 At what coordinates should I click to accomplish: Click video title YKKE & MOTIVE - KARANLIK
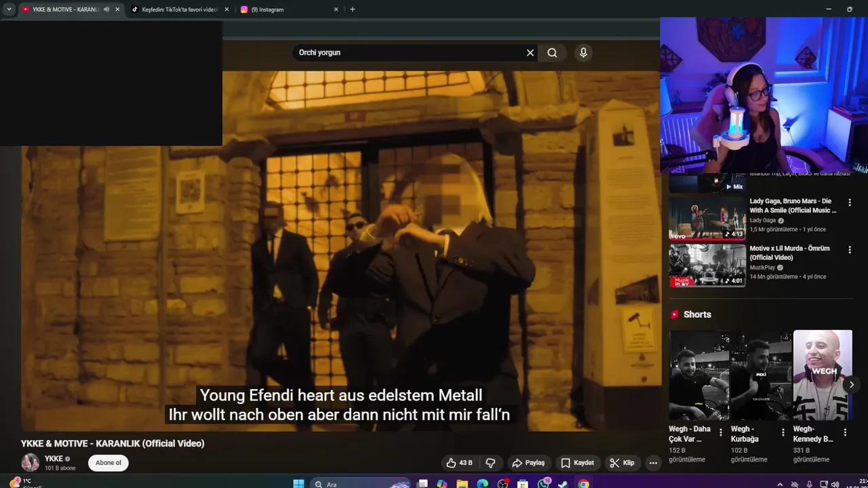[x=113, y=443]
